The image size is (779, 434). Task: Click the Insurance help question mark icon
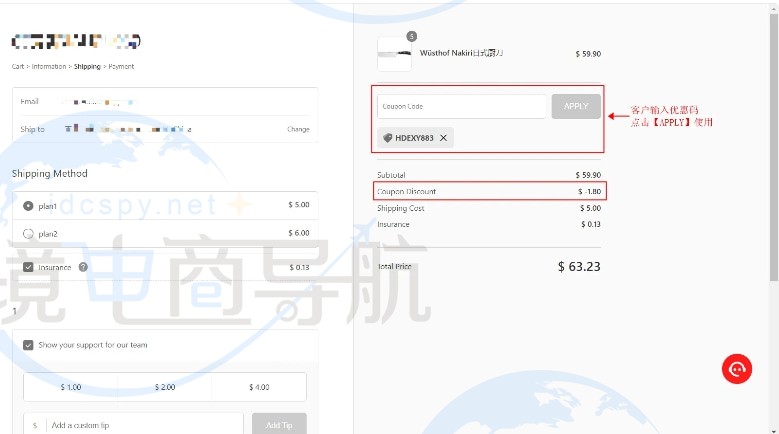(x=83, y=267)
